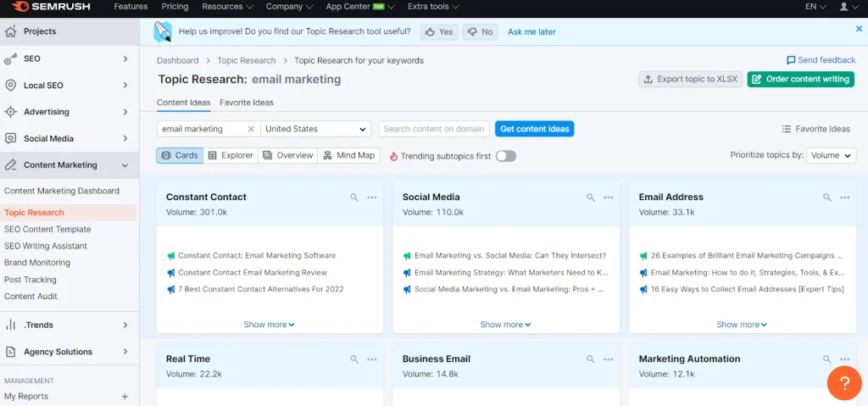Click Order content writing button
Image resolution: width=868 pixels, height=406 pixels.
pos(800,79)
